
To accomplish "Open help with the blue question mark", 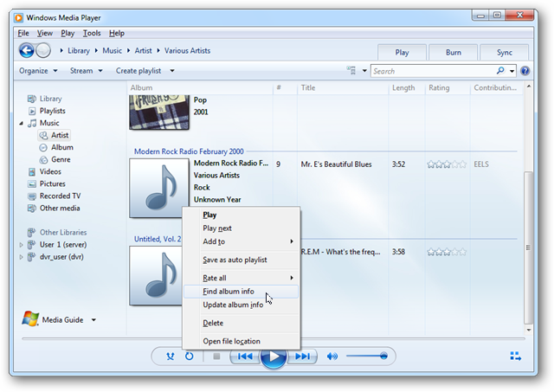I will (525, 71).
